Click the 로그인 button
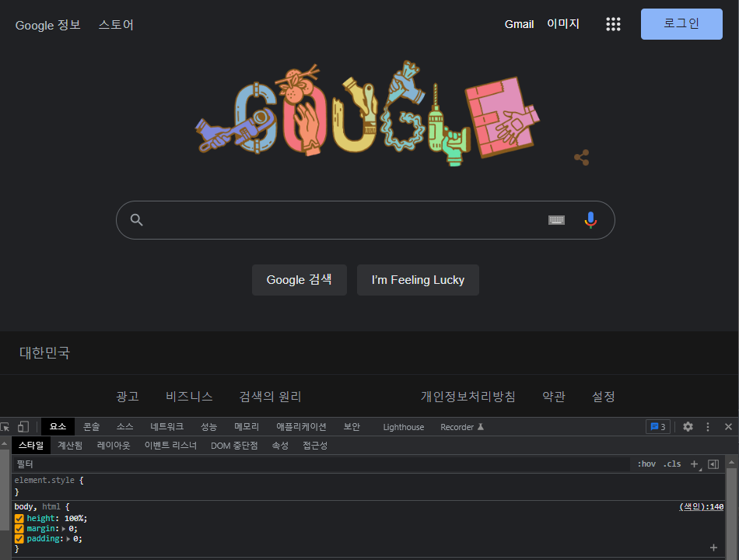This screenshot has height=560, width=739. pos(681,23)
